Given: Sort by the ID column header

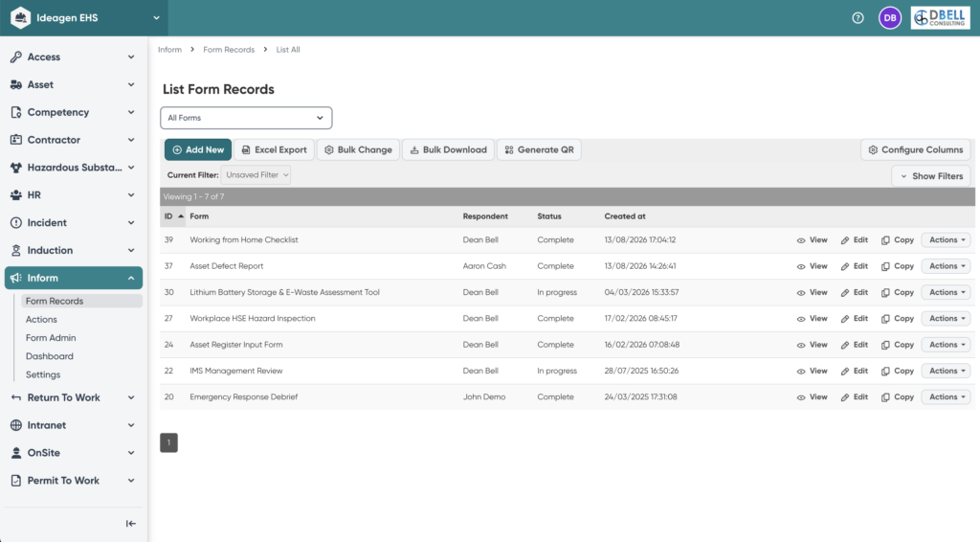Looking at the screenshot, I should pyautogui.click(x=174, y=216).
